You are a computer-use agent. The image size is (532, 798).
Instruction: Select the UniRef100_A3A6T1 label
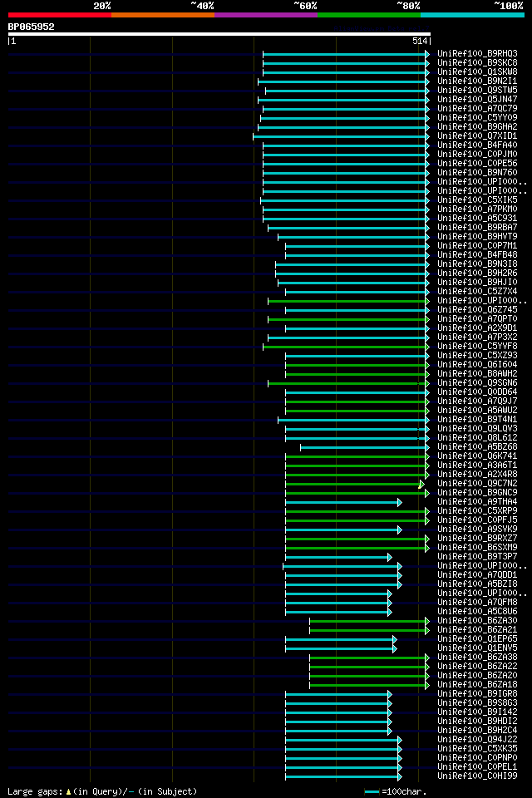point(477,465)
